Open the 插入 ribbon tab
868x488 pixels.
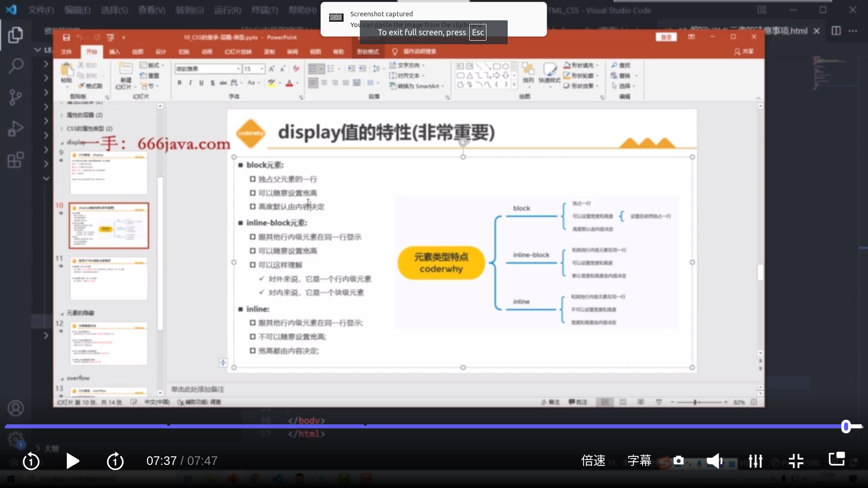pos(114,52)
